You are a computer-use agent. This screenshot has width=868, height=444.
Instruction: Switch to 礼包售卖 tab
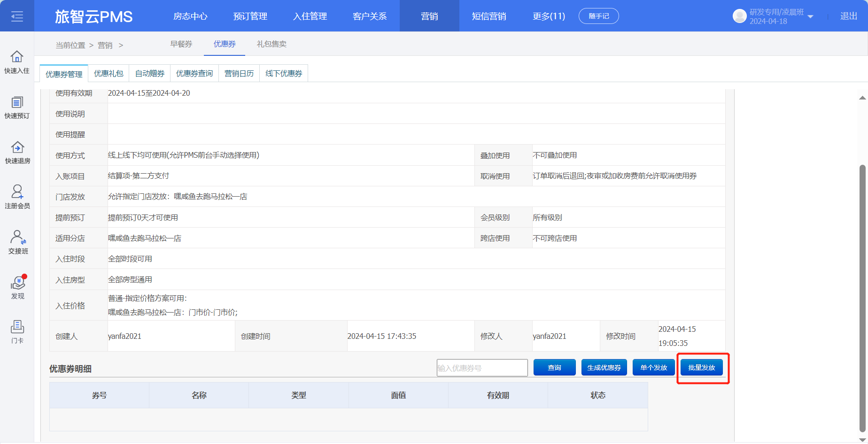(x=271, y=44)
